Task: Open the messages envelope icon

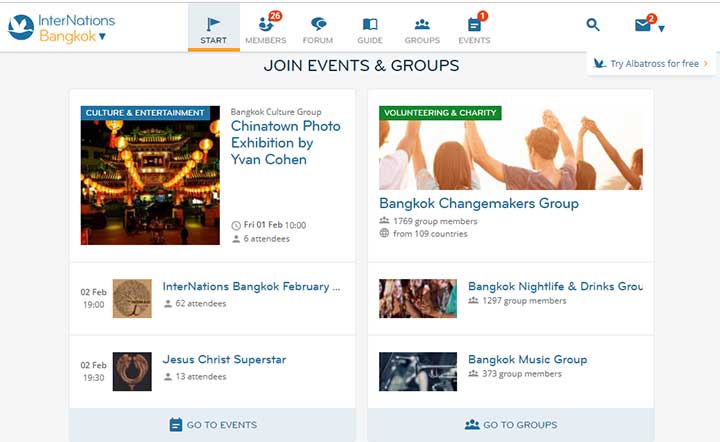Action: tap(643, 25)
